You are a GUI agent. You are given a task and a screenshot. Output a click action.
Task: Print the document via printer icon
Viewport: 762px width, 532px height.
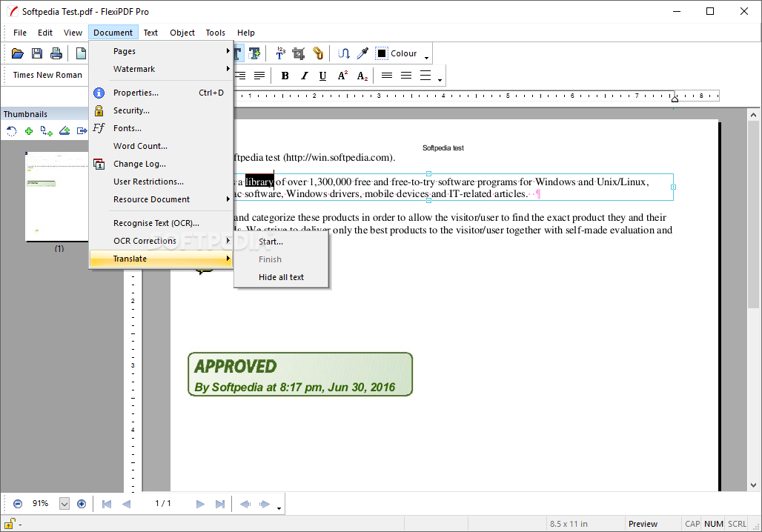click(x=56, y=53)
